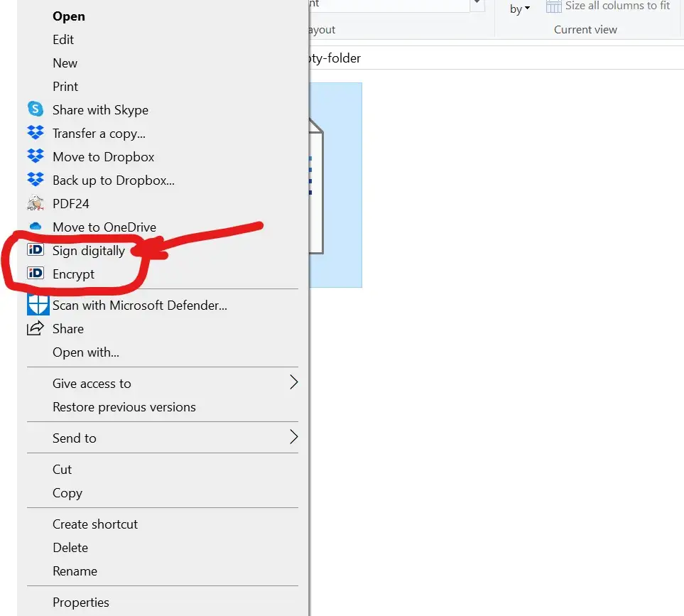
Task: Select Open with...
Action: coord(85,352)
